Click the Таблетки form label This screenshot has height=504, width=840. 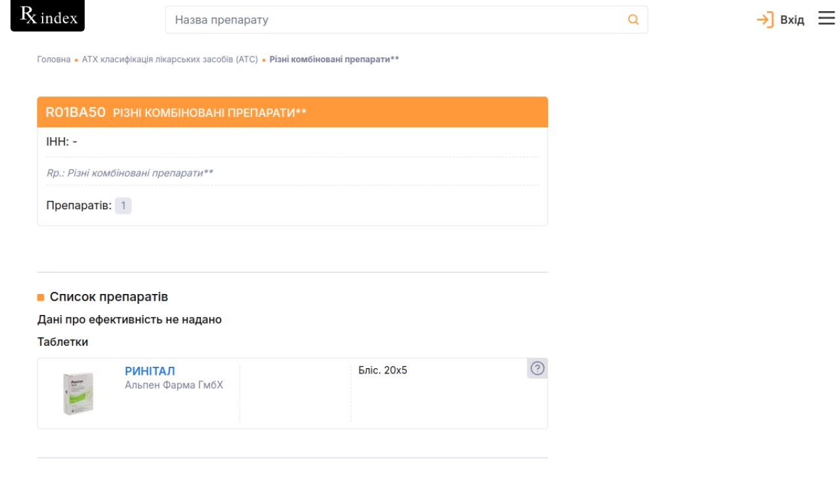pyautogui.click(x=63, y=341)
